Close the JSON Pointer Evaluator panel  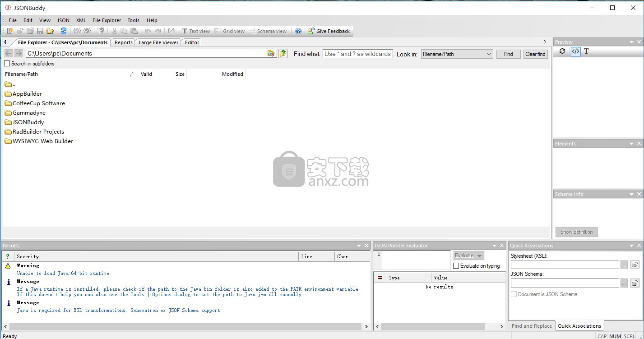click(x=502, y=246)
